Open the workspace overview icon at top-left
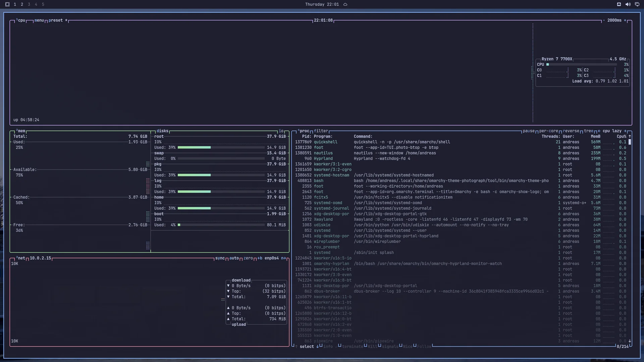The height and width of the screenshot is (362, 644). coord(7,4)
